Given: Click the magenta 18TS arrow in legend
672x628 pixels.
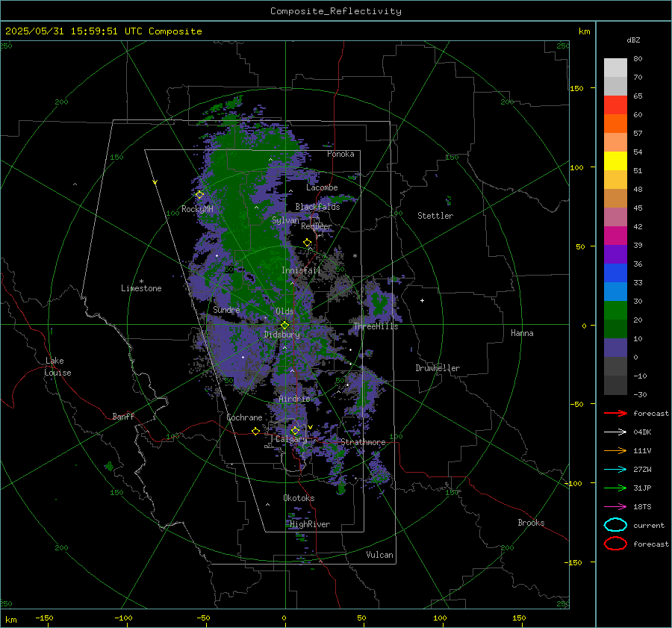Looking at the screenshot, I should click(615, 507).
